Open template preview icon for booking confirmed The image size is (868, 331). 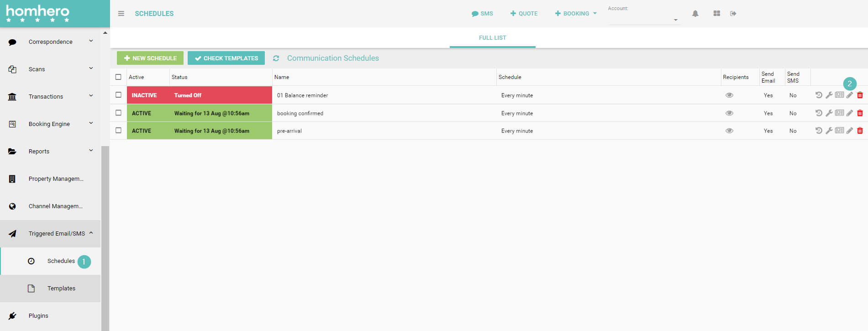tap(839, 113)
